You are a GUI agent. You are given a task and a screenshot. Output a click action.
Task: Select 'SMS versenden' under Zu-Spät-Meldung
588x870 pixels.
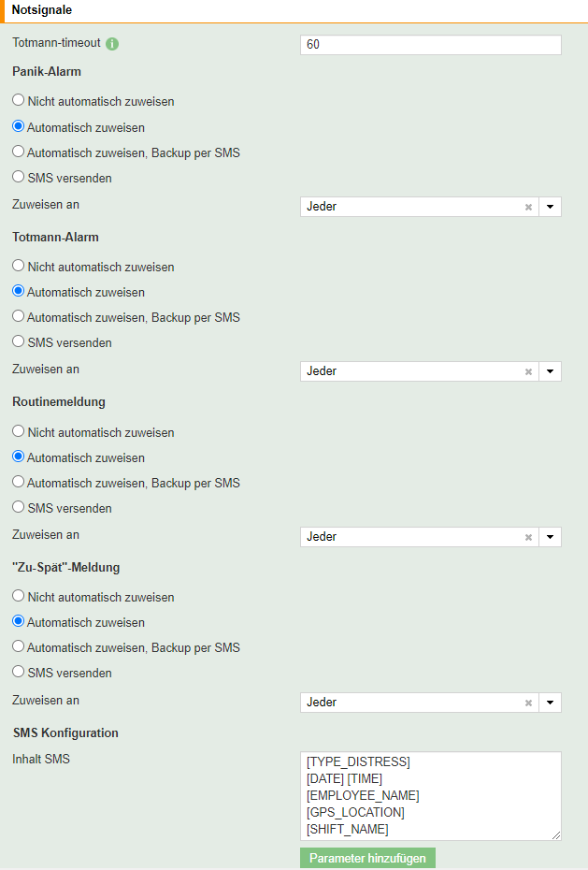click(x=18, y=673)
